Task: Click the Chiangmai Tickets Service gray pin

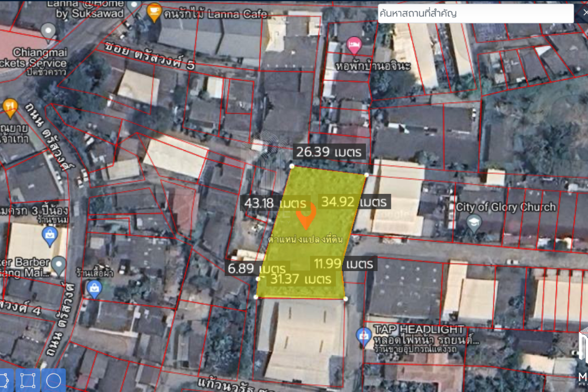Action: (48, 31)
